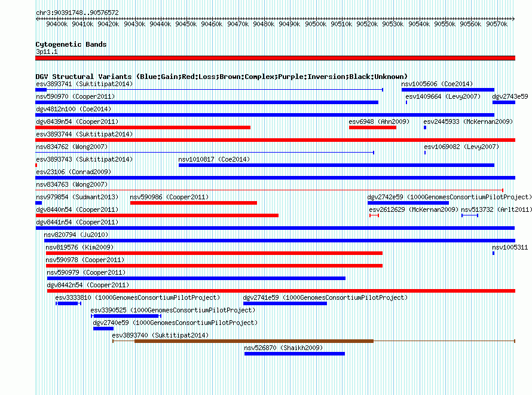The width and height of the screenshot is (532, 395).
Task: Select the nsv1005606 (Coe2014) blue gain bar
Action: [448, 90]
